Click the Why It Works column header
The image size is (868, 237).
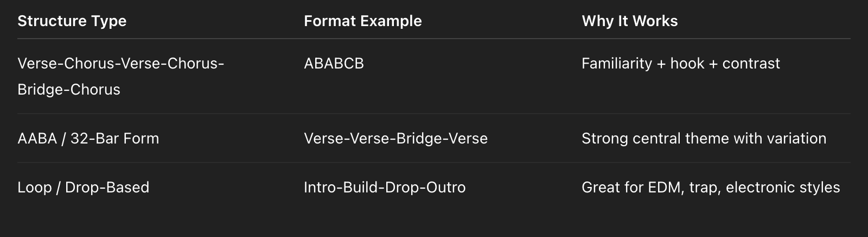tap(630, 21)
